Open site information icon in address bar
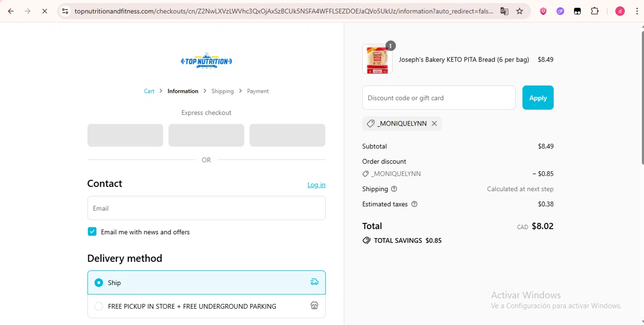 [65, 11]
